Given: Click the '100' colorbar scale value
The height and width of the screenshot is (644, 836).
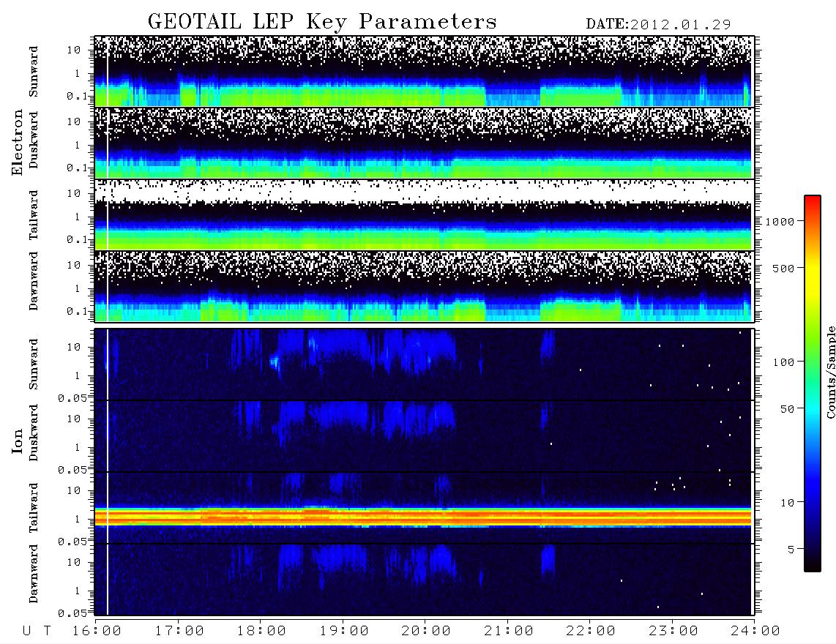Looking at the screenshot, I should 783,362.
